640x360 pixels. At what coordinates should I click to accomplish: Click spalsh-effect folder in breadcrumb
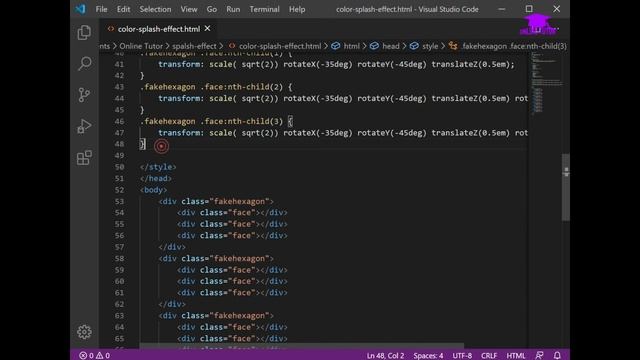click(194, 46)
